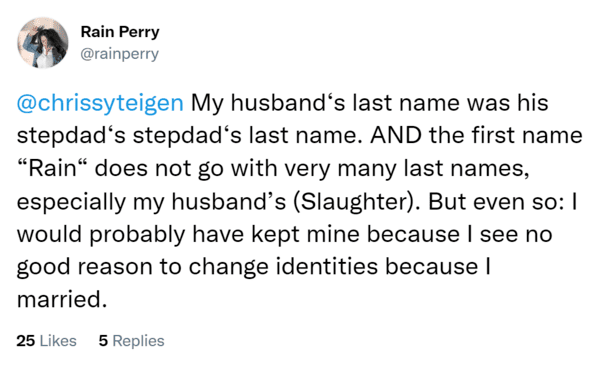Screen dimensions: 600x385
Task: Click the Rain Perry display name
Action: point(120,32)
